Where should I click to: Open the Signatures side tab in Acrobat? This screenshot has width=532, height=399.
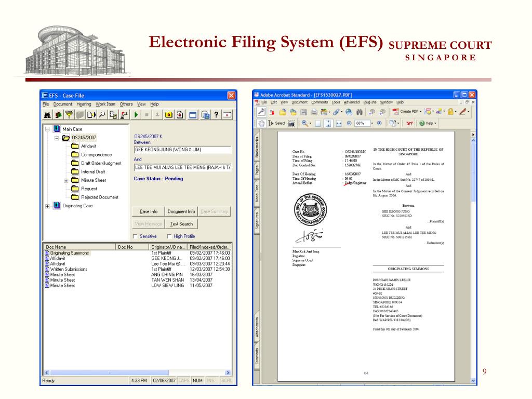[x=257, y=220]
